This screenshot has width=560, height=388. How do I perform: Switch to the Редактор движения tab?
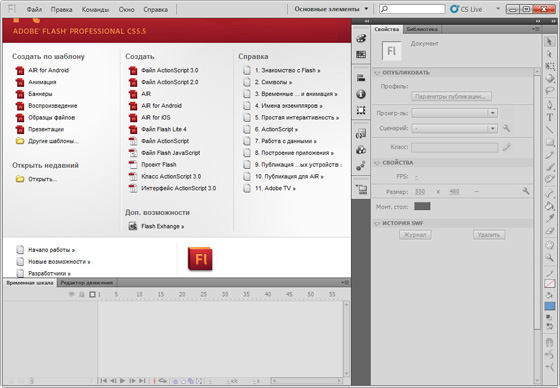87,283
